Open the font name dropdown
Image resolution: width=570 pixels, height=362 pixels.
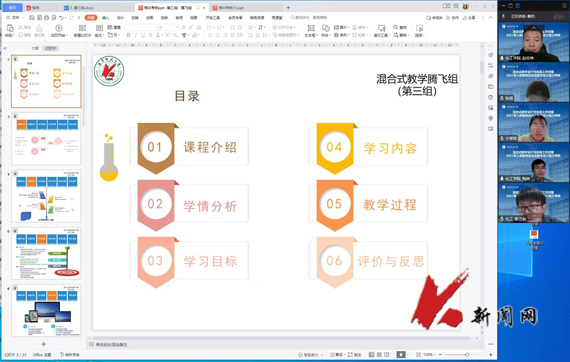click(x=142, y=27)
